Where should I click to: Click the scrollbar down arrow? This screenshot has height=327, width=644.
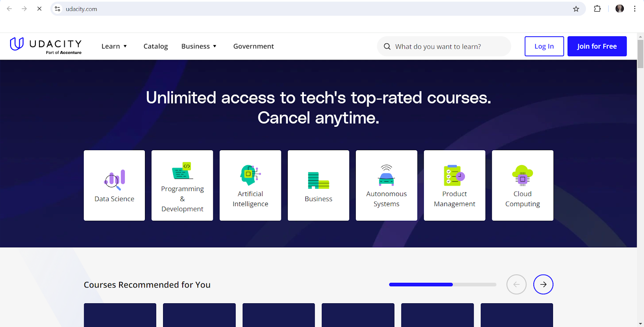coord(640,323)
